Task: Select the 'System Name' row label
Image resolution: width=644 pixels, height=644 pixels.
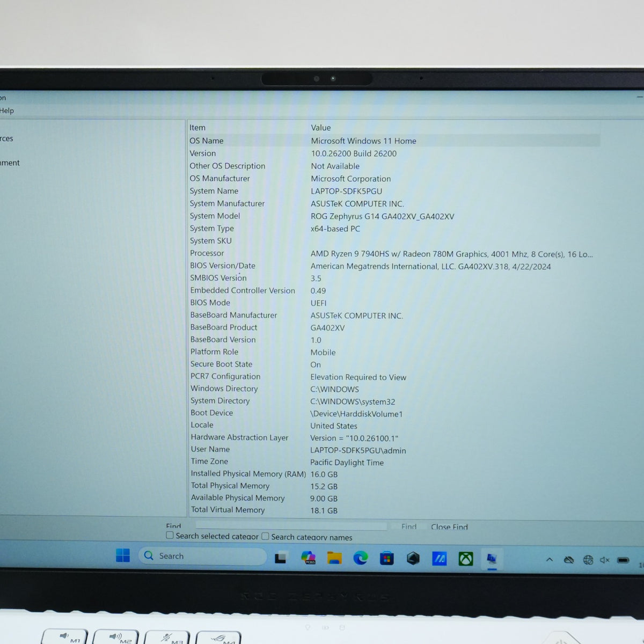Action: click(214, 191)
